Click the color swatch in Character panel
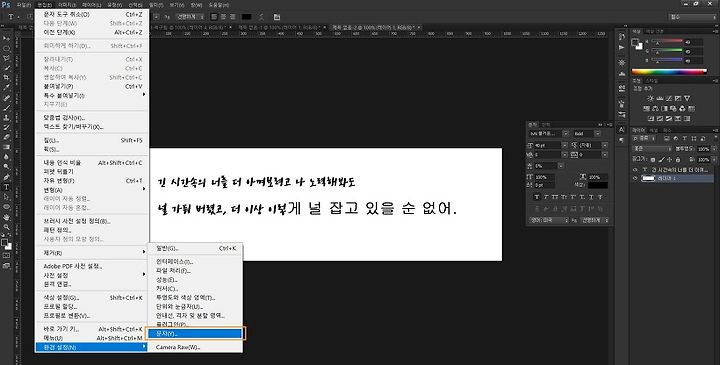The image size is (720, 365). tap(597, 185)
